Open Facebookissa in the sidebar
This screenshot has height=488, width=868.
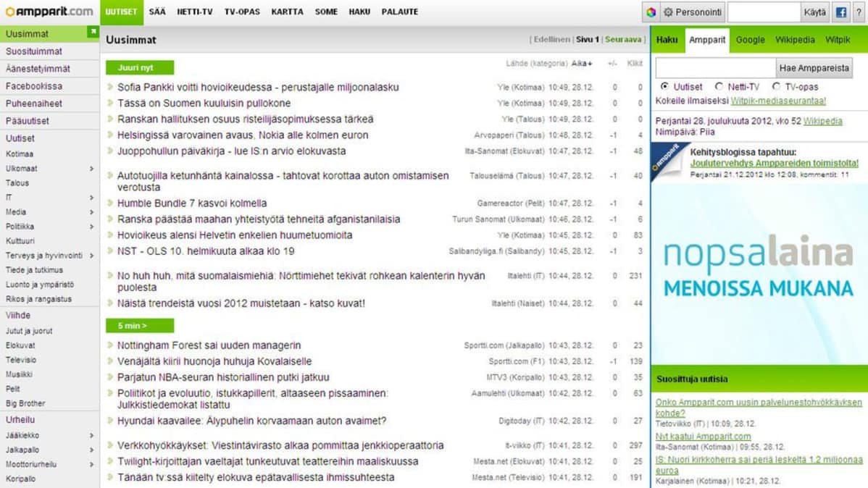pyautogui.click(x=34, y=86)
